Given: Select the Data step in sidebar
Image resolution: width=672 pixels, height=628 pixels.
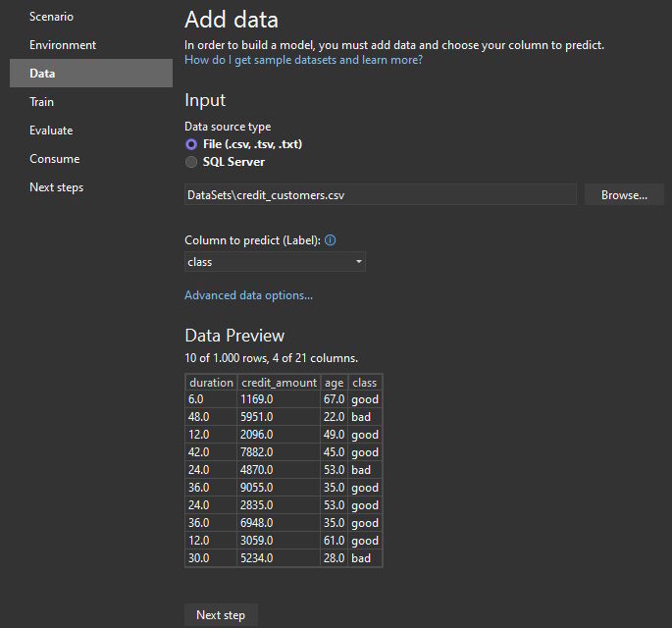Looking at the screenshot, I should (x=42, y=74).
